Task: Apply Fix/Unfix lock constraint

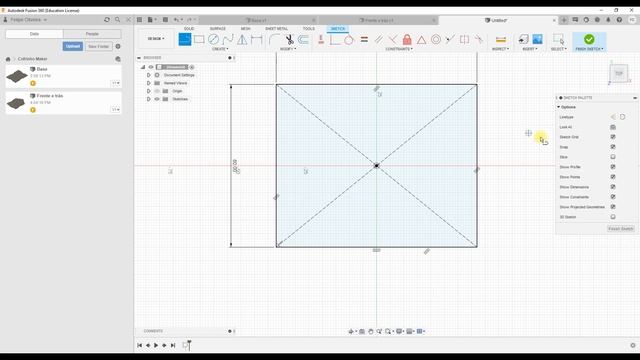Action: pyautogui.click(x=407, y=40)
